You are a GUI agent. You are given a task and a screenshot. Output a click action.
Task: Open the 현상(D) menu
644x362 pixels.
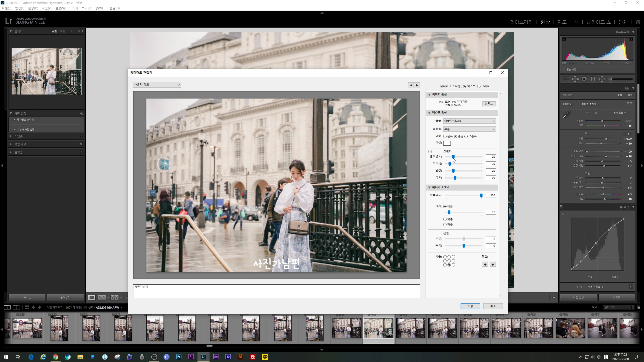pos(33,8)
